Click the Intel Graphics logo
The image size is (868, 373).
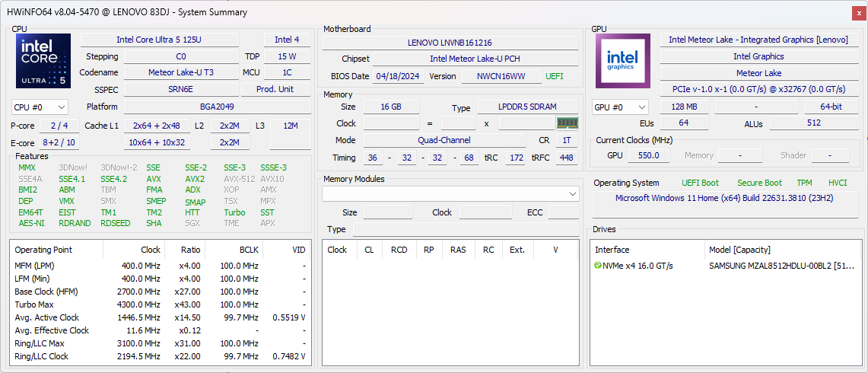[x=623, y=61]
